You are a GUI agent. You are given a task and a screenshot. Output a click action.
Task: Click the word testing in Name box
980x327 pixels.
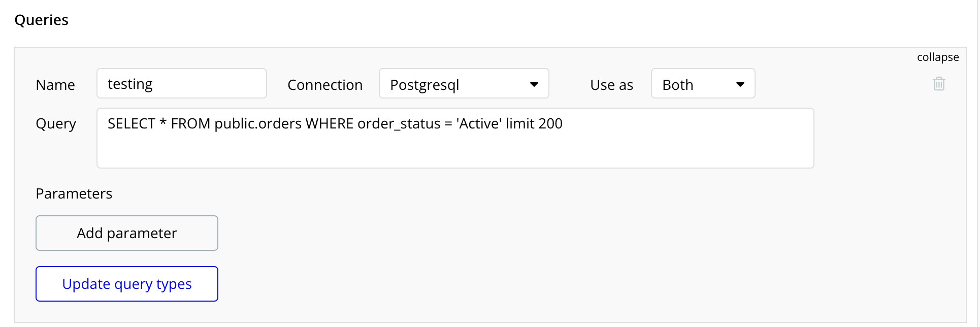click(x=130, y=84)
